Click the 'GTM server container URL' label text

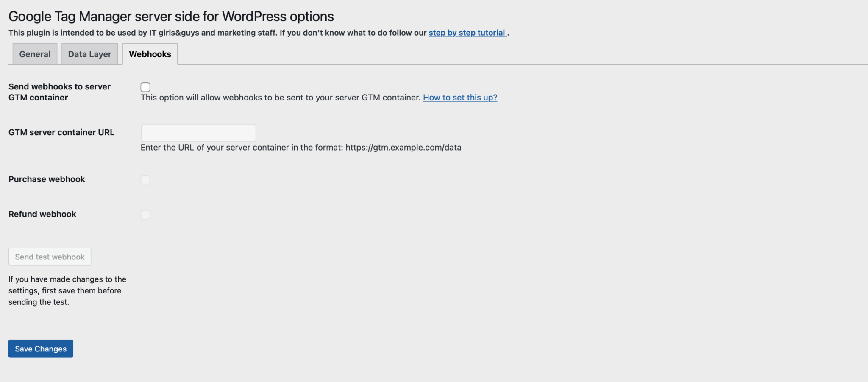[x=61, y=132]
